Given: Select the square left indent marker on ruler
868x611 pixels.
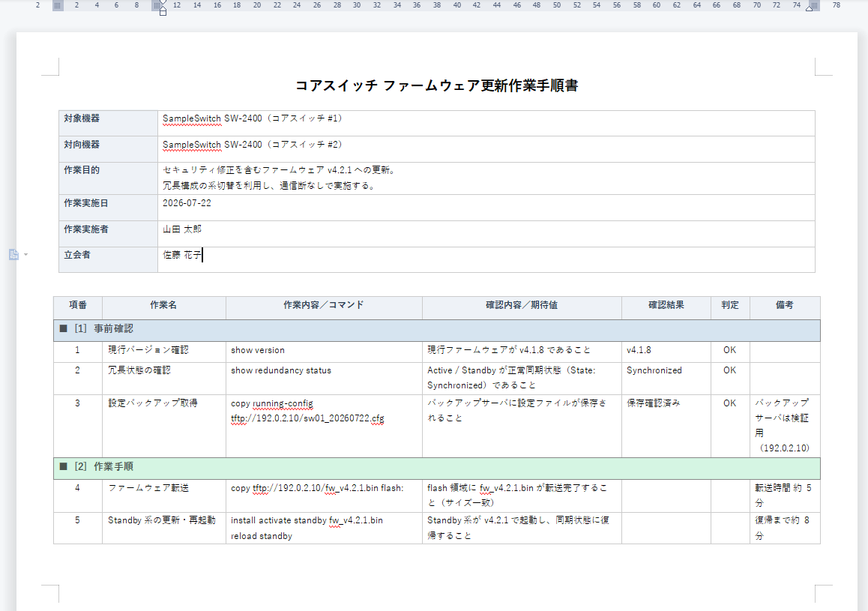Looking at the screenshot, I should point(163,12).
